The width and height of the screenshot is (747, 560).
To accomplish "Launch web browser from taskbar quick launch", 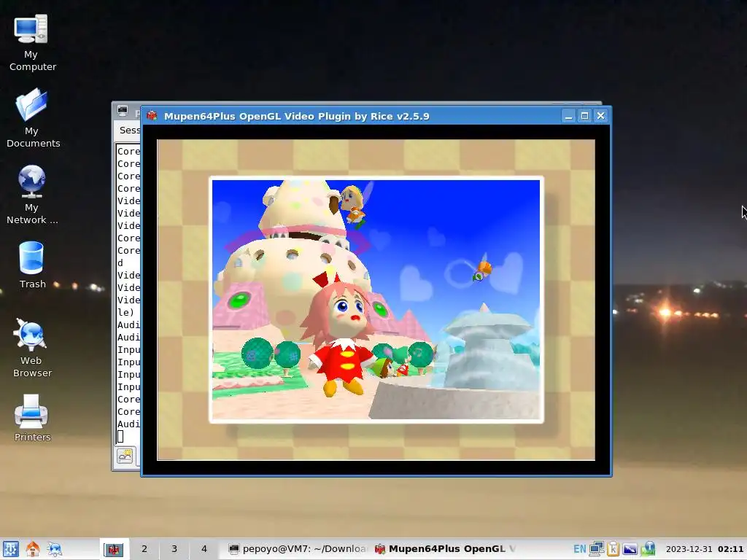I will pyautogui.click(x=54, y=549).
